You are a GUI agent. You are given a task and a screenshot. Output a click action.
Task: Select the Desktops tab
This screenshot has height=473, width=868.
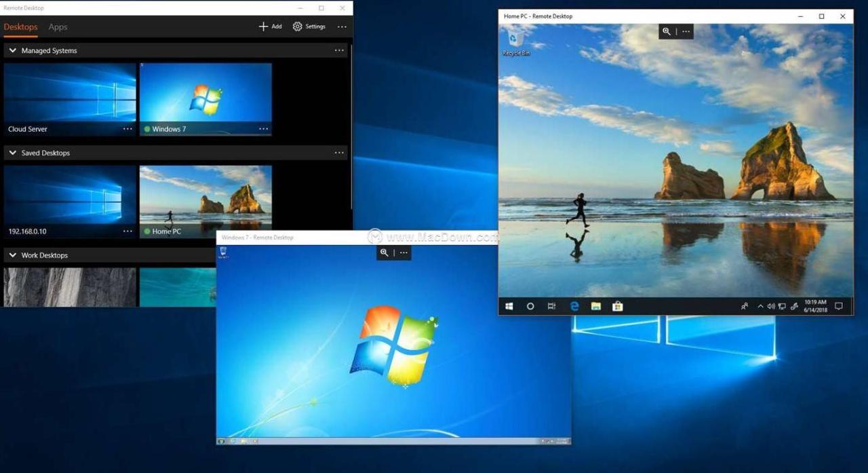tap(20, 27)
